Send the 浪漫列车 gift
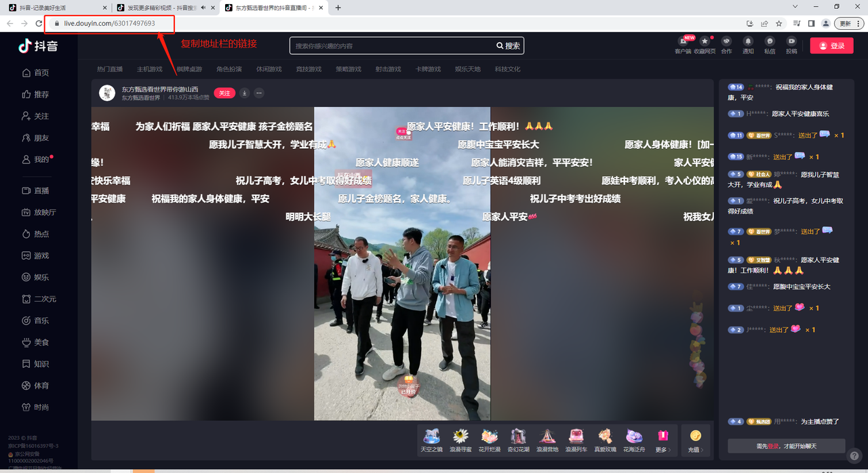Screen dimensions: 868x473 pyautogui.click(x=576, y=440)
